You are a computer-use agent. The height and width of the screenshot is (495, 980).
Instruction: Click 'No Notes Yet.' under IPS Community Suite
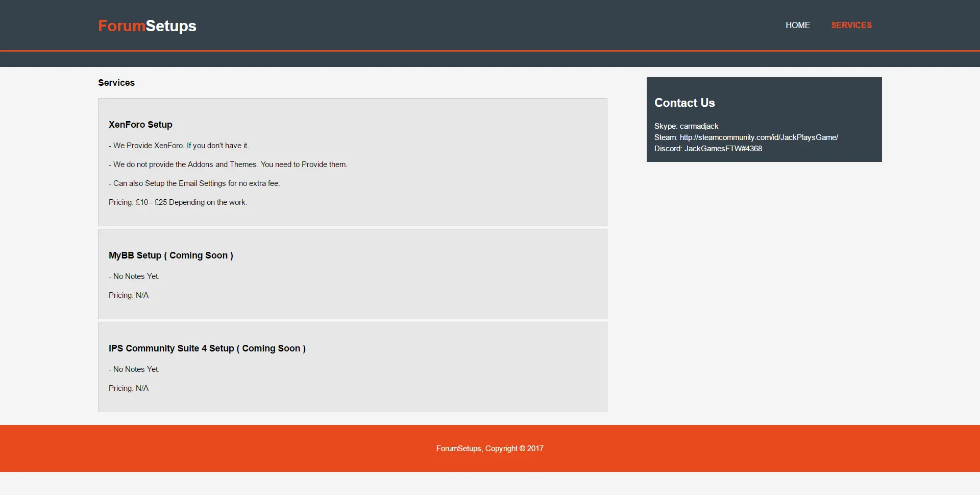[x=134, y=369]
